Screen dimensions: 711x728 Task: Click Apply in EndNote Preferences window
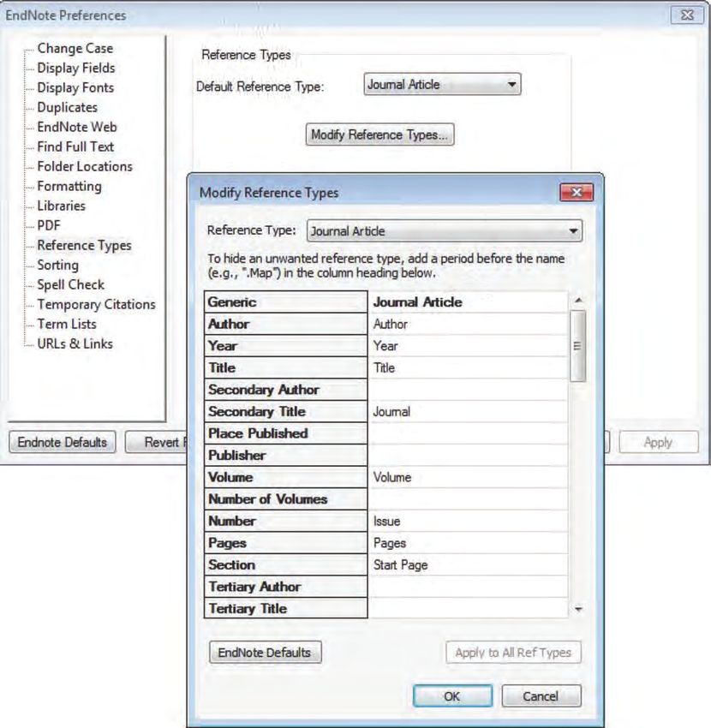click(x=659, y=442)
